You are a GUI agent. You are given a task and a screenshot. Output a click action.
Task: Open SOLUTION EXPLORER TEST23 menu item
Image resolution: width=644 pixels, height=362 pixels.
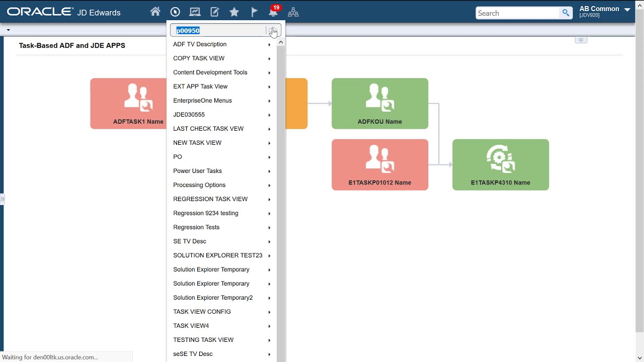221,255
